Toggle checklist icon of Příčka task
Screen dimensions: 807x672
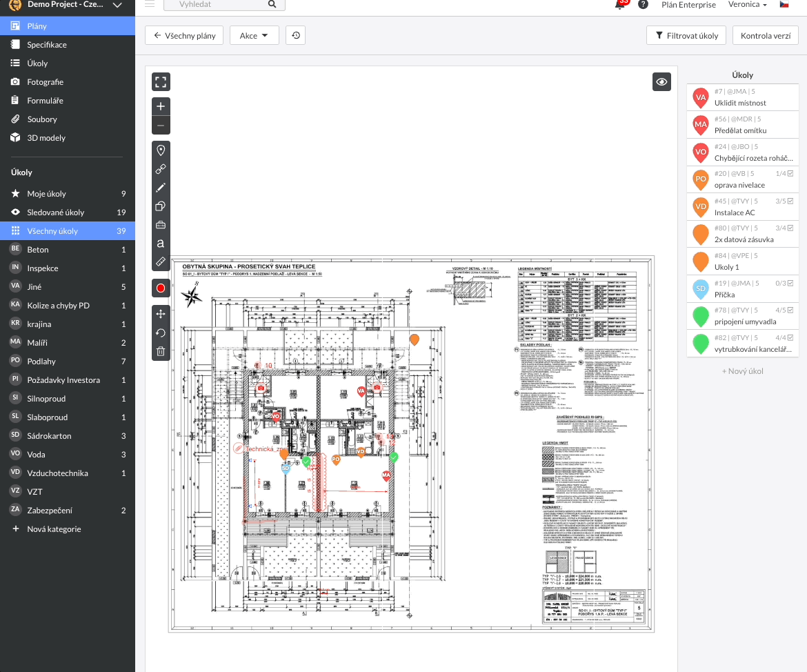pos(790,283)
